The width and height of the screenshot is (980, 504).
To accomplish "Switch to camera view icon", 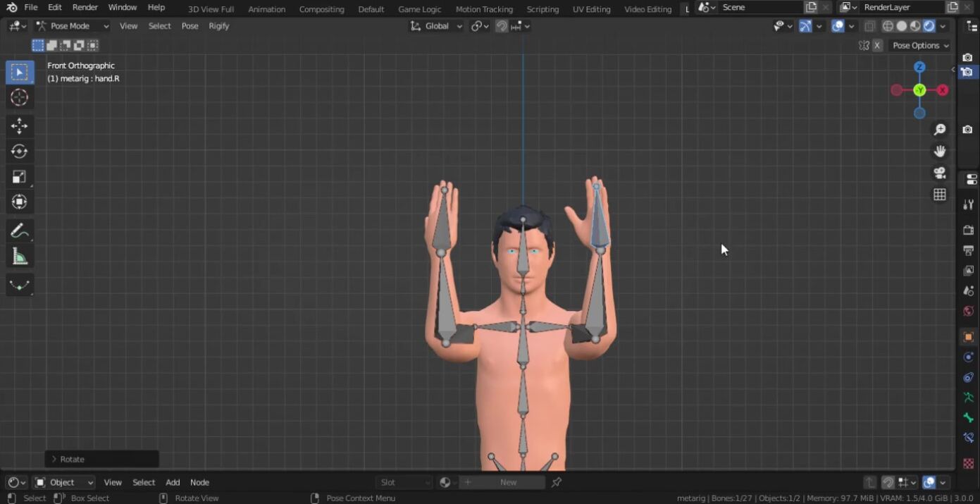I will point(939,173).
